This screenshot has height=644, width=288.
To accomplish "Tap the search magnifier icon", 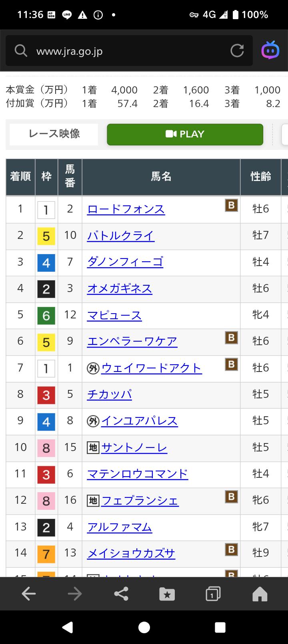I will click(x=20, y=51).
